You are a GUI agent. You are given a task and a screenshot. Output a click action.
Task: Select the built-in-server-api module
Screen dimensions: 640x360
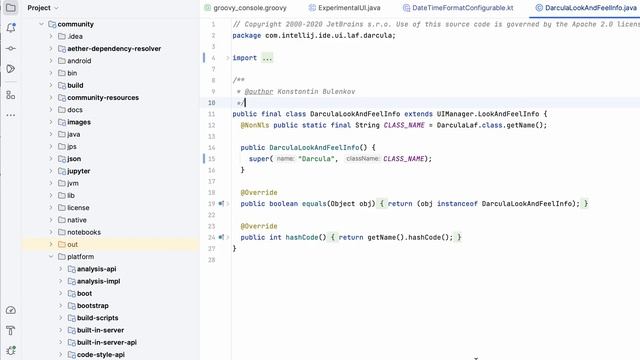point(107,342)
